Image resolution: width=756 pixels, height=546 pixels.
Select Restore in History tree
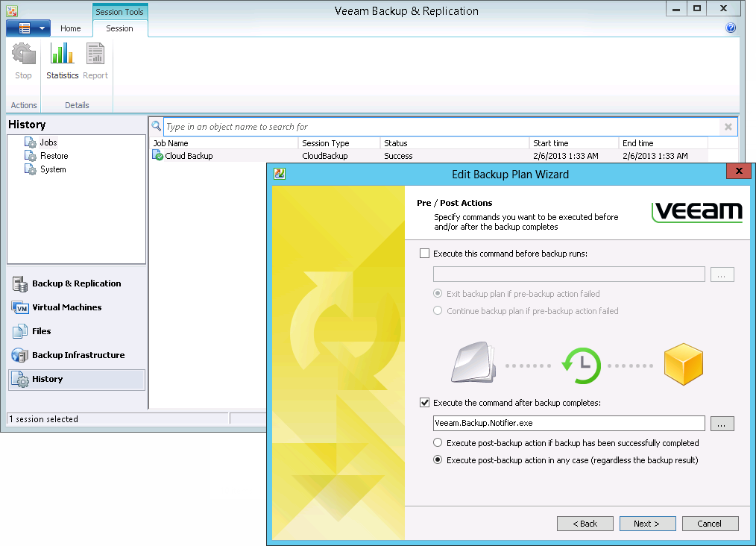tap(54, 156)
